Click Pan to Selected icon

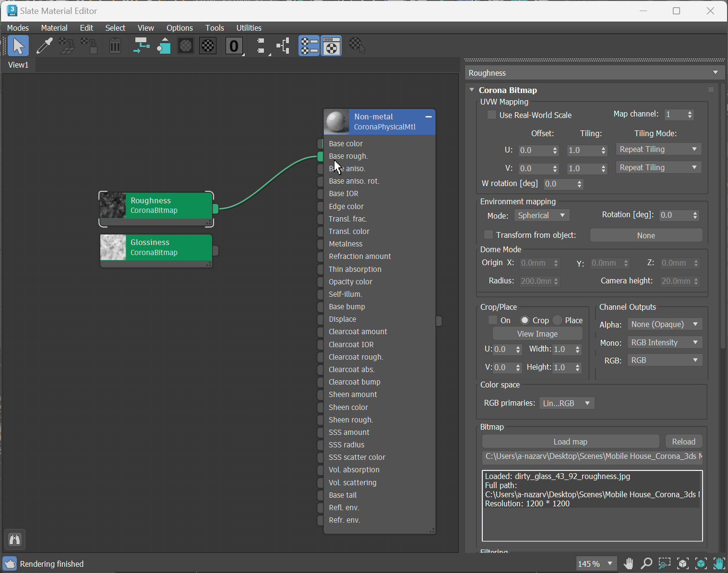[x=719, y=563]
